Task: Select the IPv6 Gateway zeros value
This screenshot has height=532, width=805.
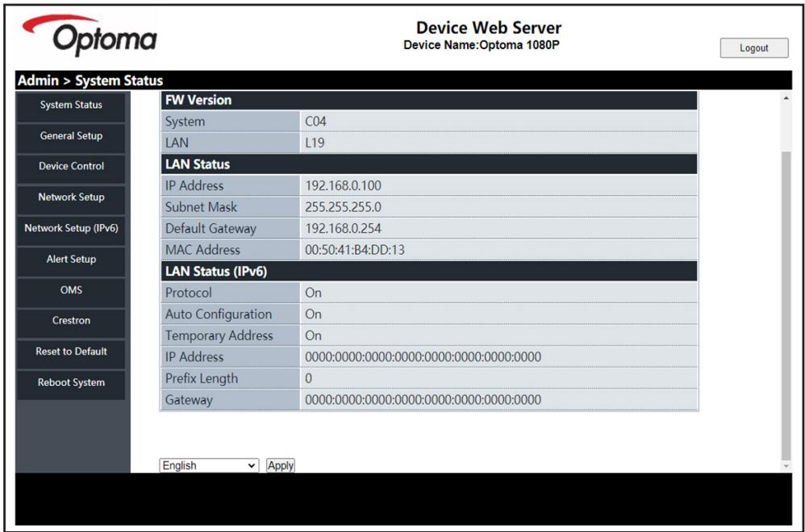Action: pos(423,400)
